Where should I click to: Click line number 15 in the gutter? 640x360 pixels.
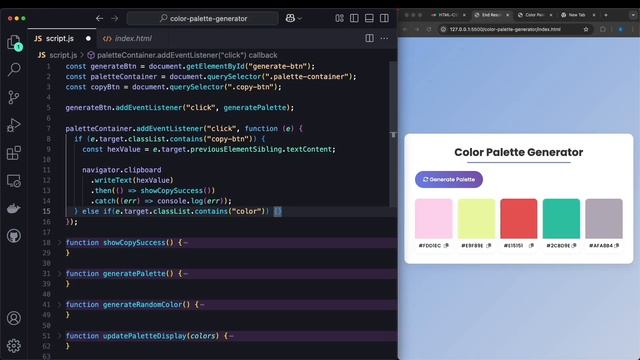coord(47,211)
